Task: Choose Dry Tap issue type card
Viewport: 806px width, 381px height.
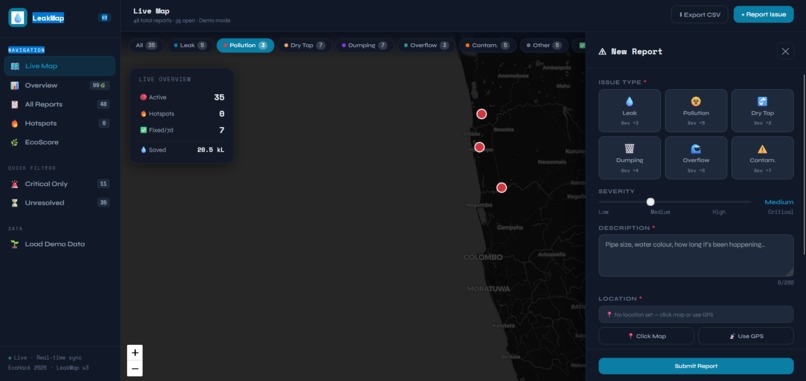Action: [762, 111]
